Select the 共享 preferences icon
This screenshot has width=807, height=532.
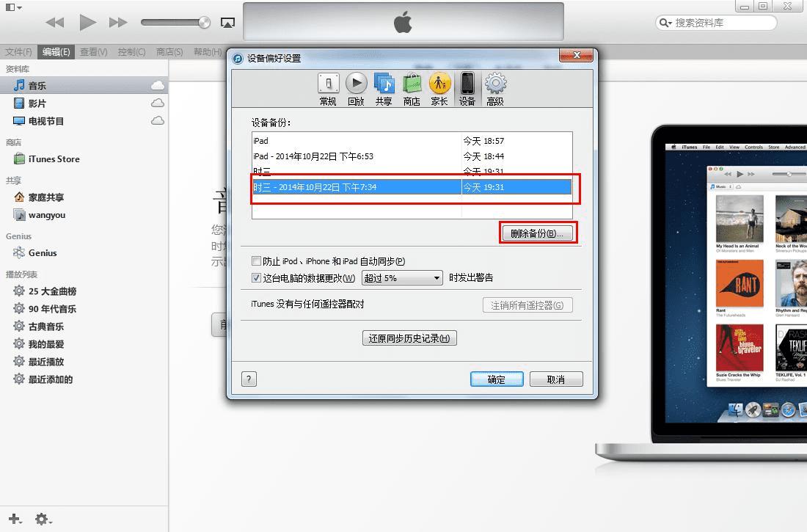382,88
